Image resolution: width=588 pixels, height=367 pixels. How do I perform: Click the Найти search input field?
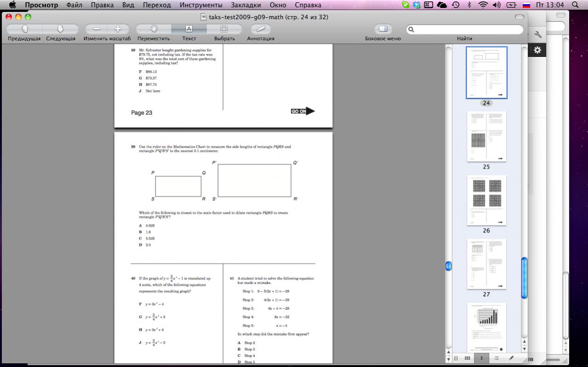pyautogui.click(x=467, y=29)
